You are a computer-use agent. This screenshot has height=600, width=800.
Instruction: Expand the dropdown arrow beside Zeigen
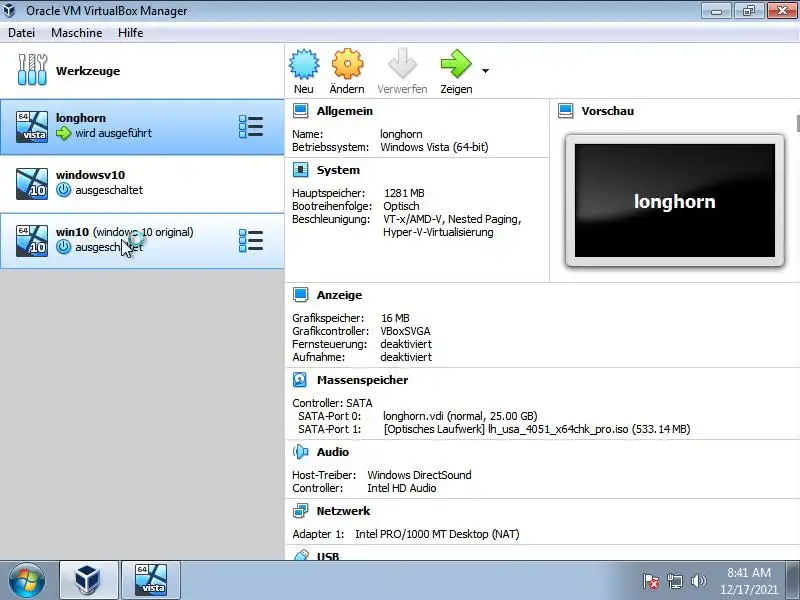pyautogui.click(x=486, y=71)
